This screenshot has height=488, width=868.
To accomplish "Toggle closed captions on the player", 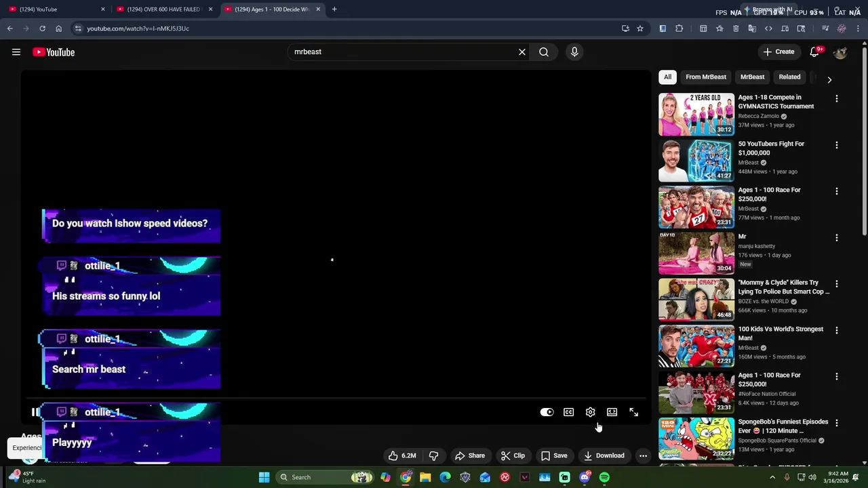I will [x=568, y=412].
